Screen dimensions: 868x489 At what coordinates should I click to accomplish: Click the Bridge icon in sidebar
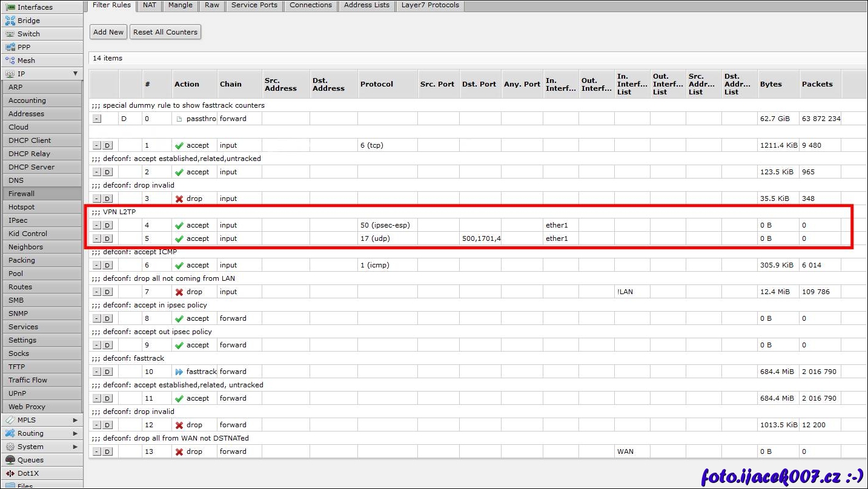[x=10, y=21]
